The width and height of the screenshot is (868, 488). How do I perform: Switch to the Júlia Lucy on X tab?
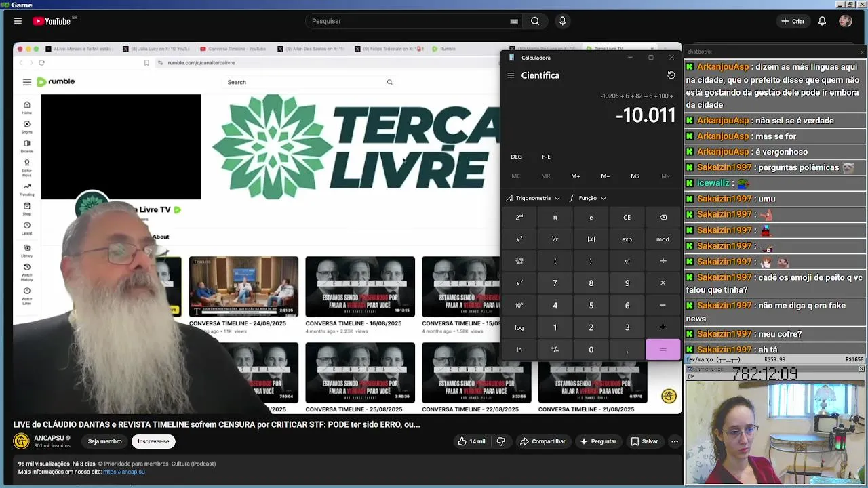(x=156, y=49)
